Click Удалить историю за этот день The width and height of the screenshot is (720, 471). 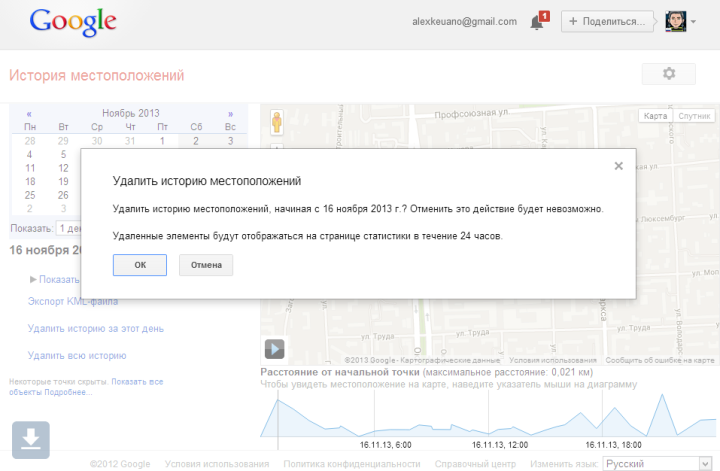click(x=96, y=329)
